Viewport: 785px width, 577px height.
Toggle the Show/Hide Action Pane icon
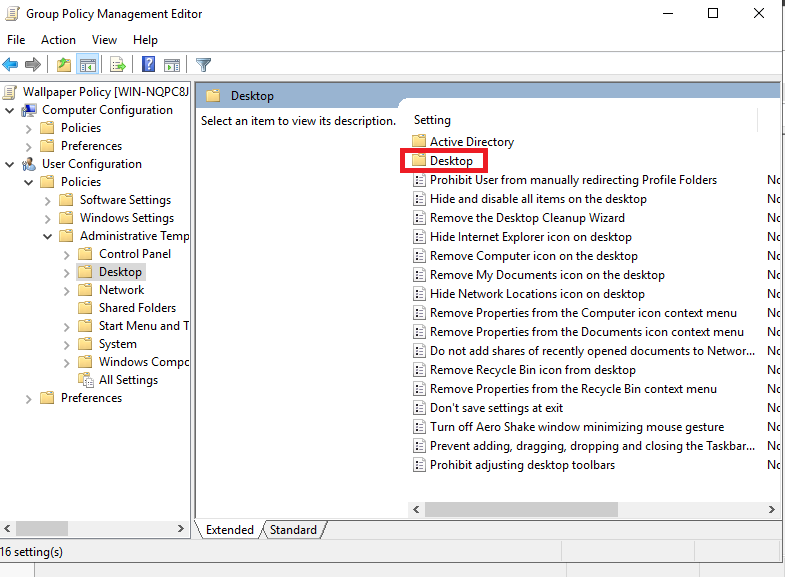tap(172, 65)
